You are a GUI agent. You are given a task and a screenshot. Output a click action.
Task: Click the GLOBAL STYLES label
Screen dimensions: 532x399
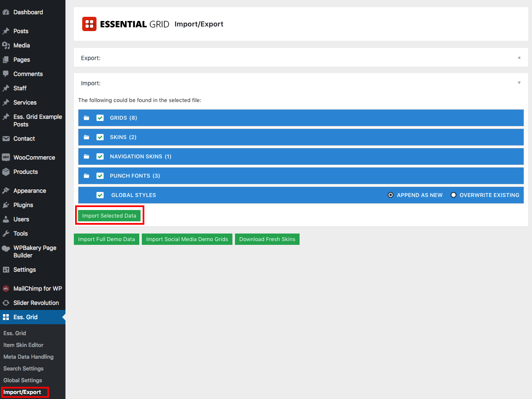pyautogui.click(x=133, y=195)
